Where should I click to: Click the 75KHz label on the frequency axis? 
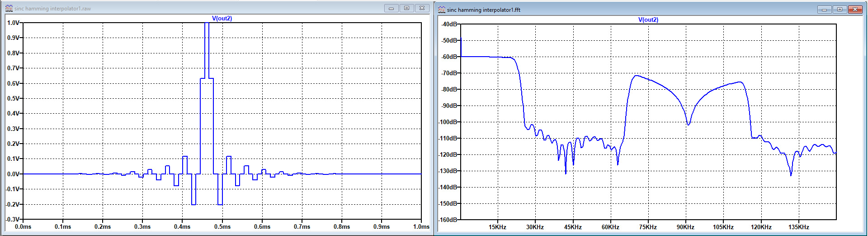coord(648,227)
